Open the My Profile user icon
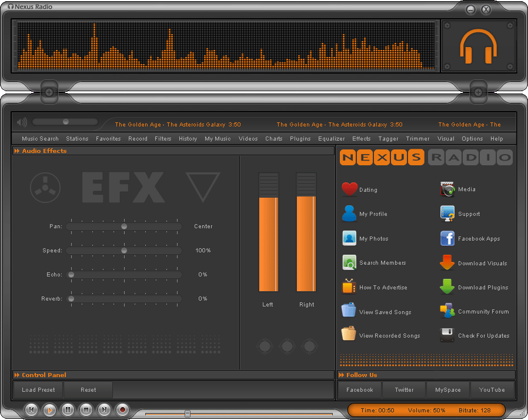Viewport: 528px width, 420px height. click(x=349, y=214)
